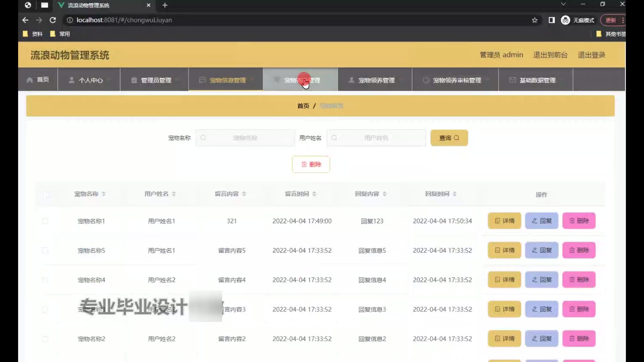The image size is (644, 362).
Task: Sort table by 宠物名称 column arrows
Action: pos(104,194)
